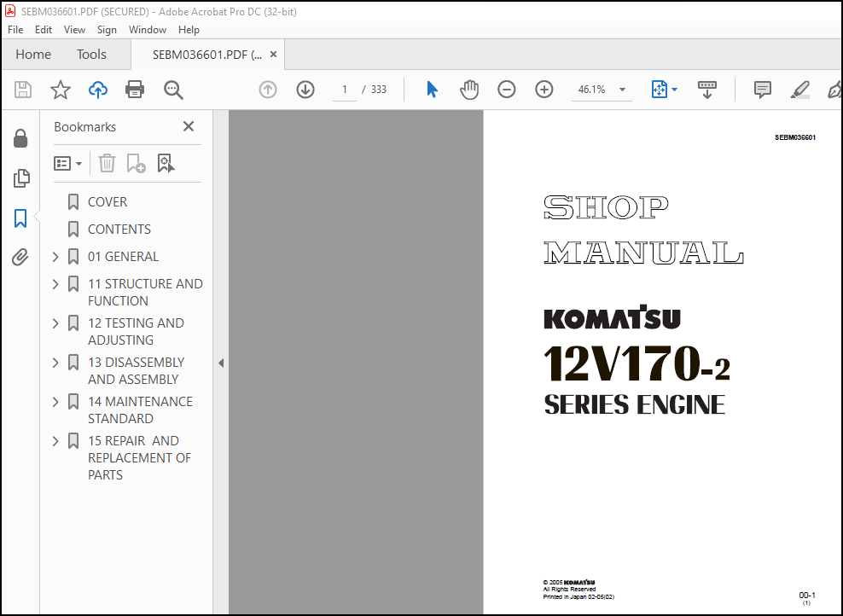Add a comment with the sticky note icon

pos(762,90)
